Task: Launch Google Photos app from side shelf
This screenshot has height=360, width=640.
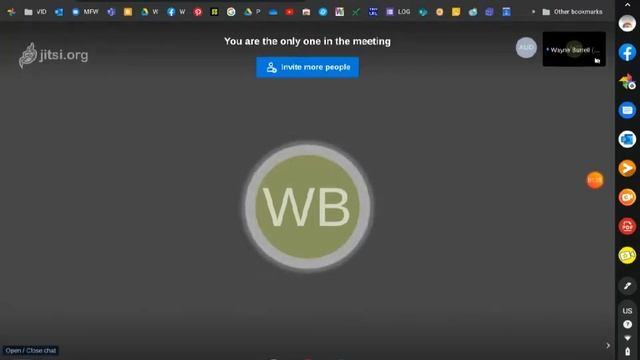Action: tap(627, 82)
